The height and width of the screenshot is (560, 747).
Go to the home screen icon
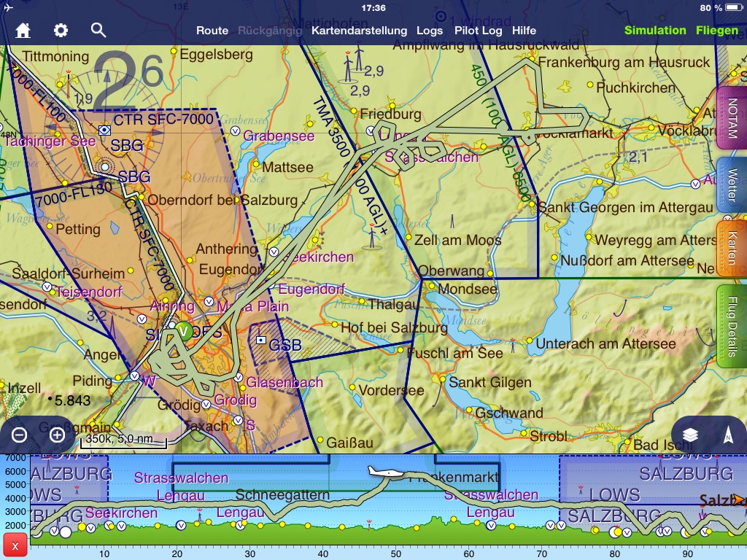coord(23,31)
